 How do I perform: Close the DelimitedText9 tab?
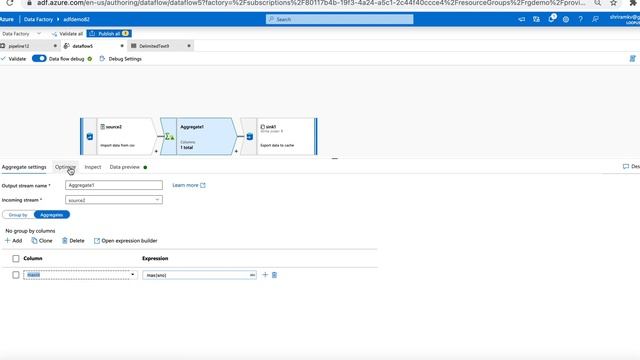(x=189, y=46)
